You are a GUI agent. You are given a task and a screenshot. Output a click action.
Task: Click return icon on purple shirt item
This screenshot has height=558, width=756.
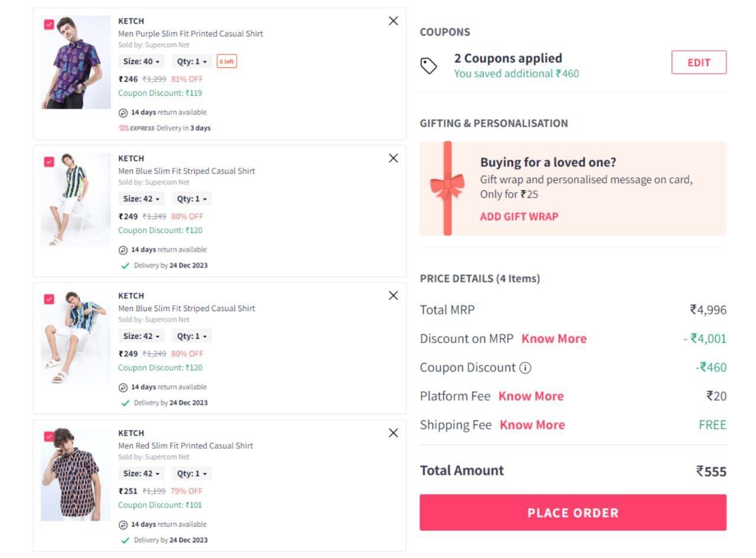tap(123, 113)
